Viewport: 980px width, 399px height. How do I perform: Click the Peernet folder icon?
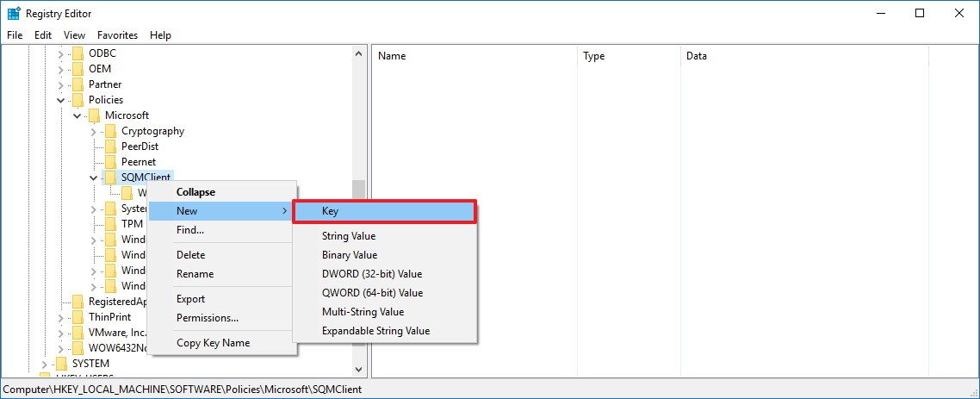click(110, 162)
